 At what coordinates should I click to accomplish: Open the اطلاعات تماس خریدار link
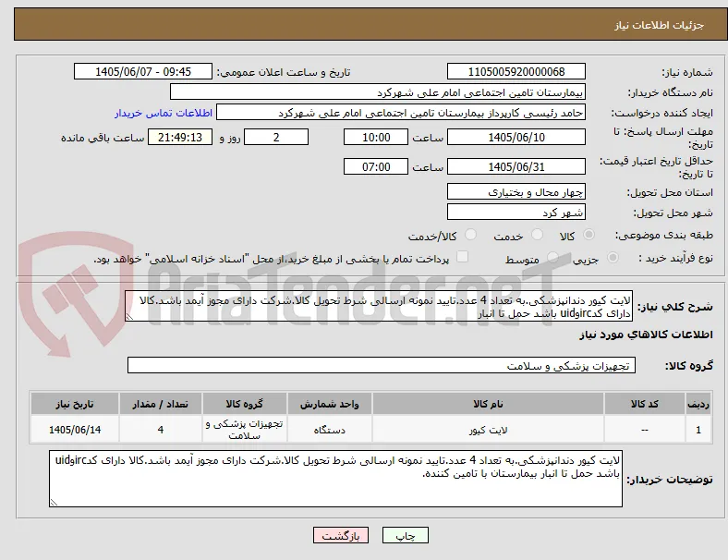164,113
